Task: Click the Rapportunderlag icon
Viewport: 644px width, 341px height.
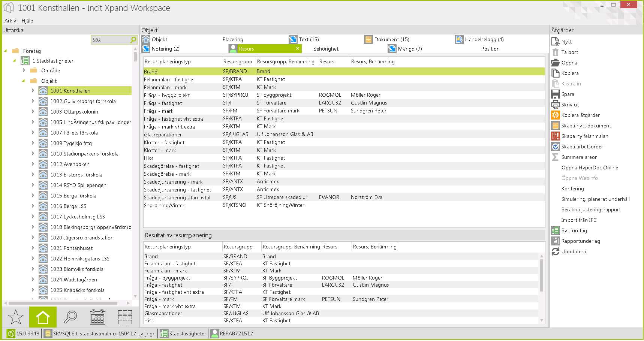Action: click(x=556, y=241)
